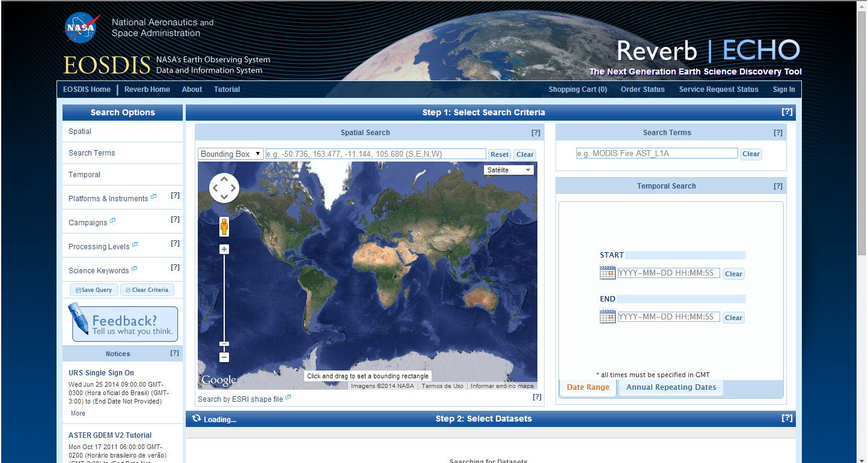The image size is (868, 463).
Task: Click the Street View pegman icon
Action: 224,227
